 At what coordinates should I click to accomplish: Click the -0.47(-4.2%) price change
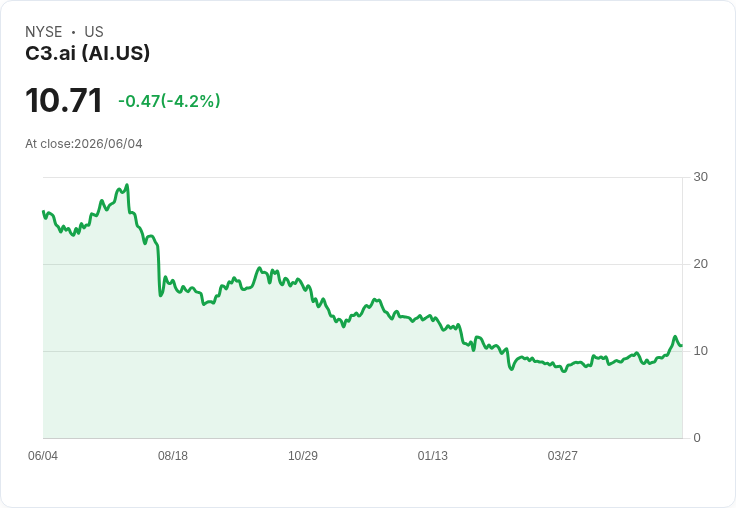169,101
